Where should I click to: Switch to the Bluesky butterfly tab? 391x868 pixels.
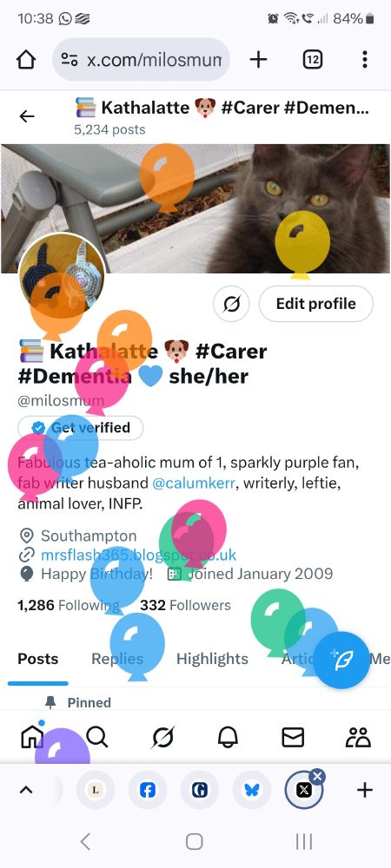(x=251, y=790)
